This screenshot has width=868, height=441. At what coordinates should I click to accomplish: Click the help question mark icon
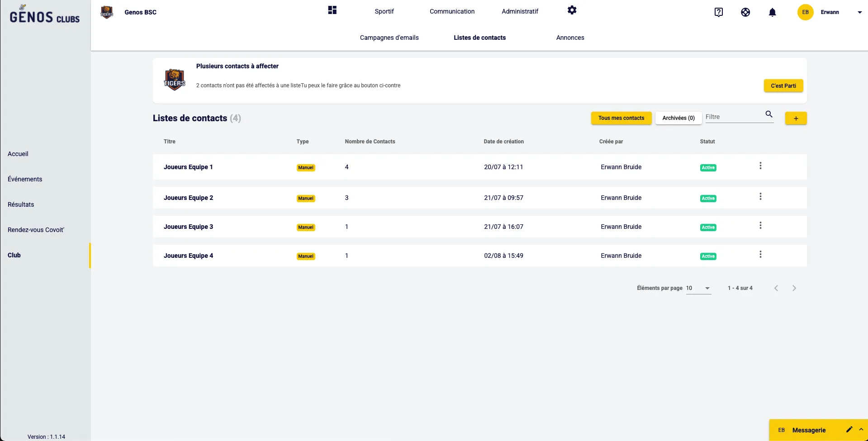click(x=718, y=12)
